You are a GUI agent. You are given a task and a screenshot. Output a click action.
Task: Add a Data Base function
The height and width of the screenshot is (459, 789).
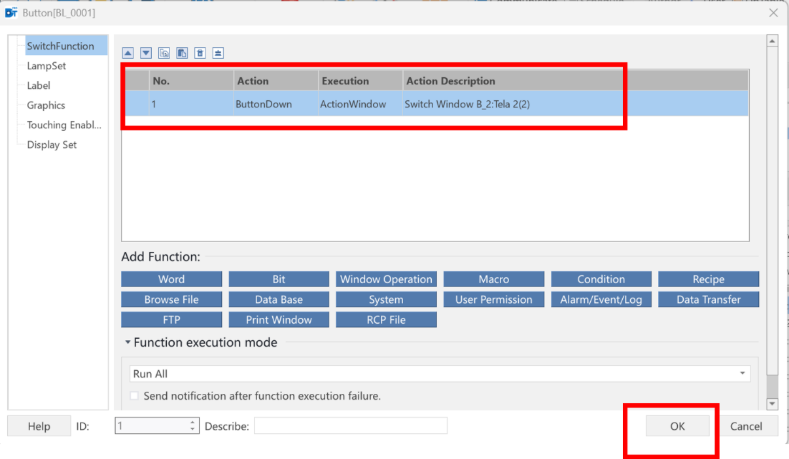coord(279,299)
